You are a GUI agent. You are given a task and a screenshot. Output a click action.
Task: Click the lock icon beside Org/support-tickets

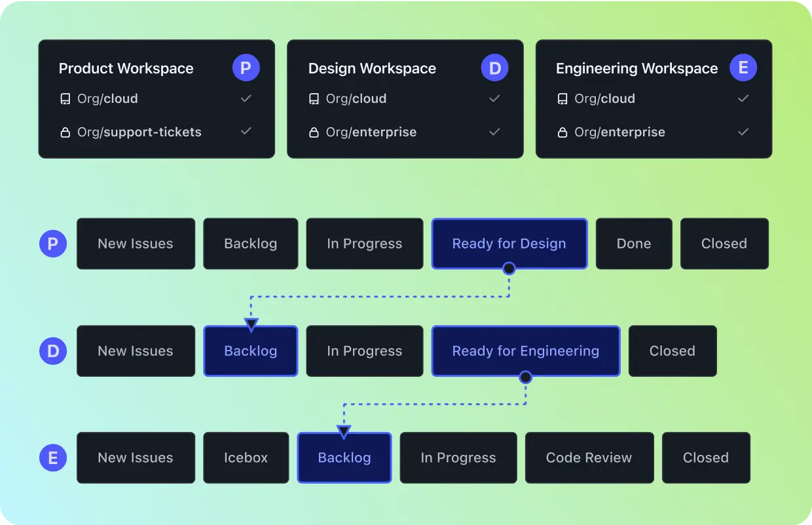[65, 132]
